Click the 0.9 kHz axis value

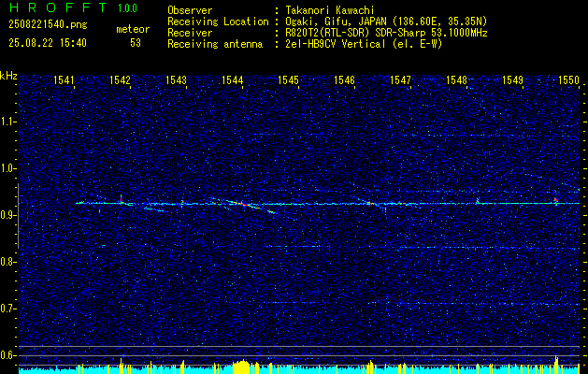8,215
